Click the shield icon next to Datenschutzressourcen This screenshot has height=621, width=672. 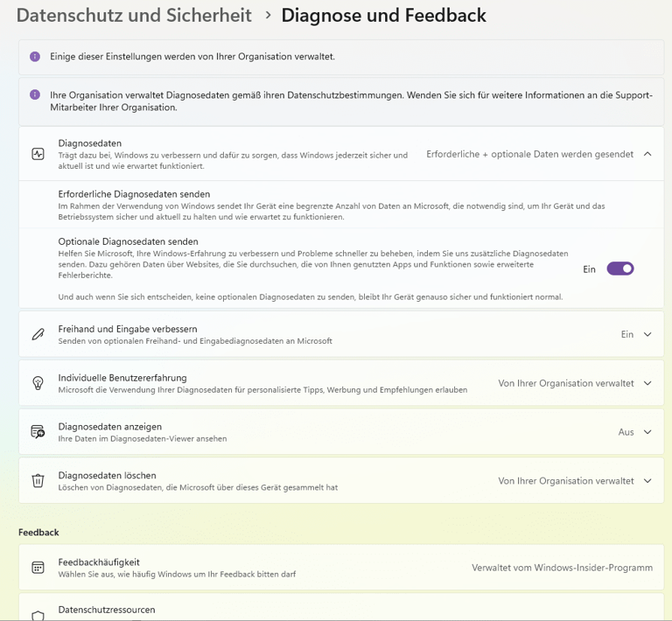pos(38,615)
